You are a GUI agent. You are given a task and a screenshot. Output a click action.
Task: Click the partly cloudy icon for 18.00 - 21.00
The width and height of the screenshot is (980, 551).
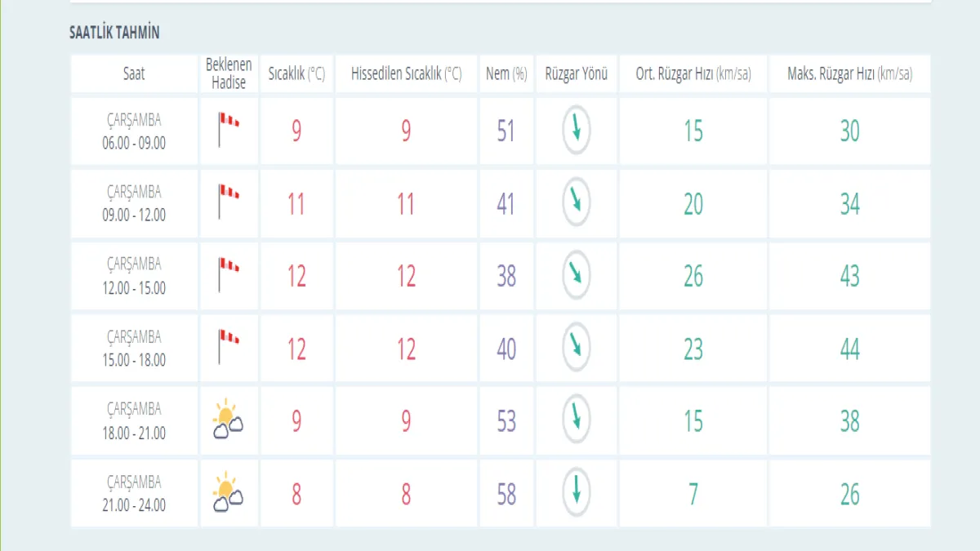[x=228, y=420]
